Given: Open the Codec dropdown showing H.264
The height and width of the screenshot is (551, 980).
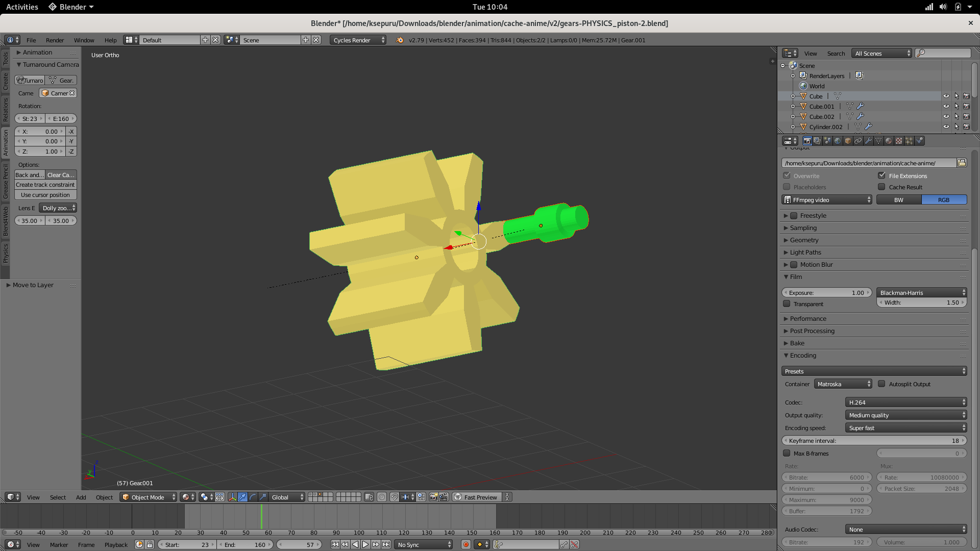Looking at the screenshot, I should tap(906, 402).
